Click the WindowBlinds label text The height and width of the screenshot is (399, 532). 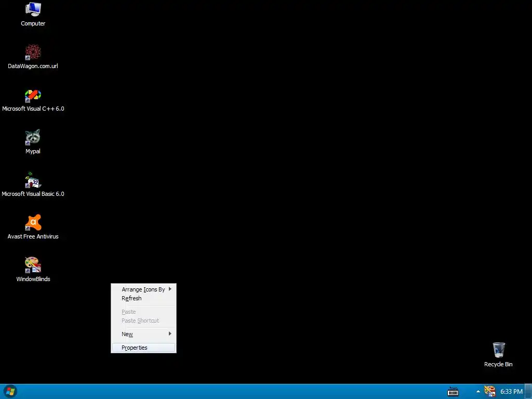click(x=33, y=279)
